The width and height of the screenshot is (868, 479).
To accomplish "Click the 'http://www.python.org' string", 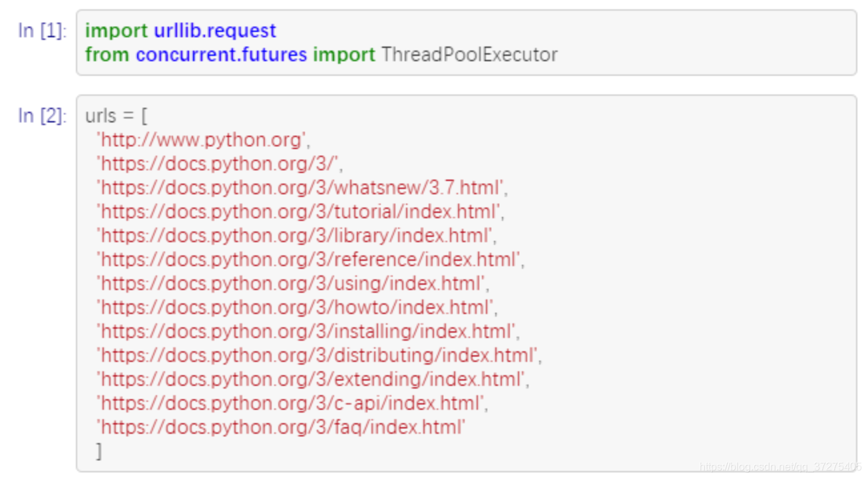I will [204, 140].
